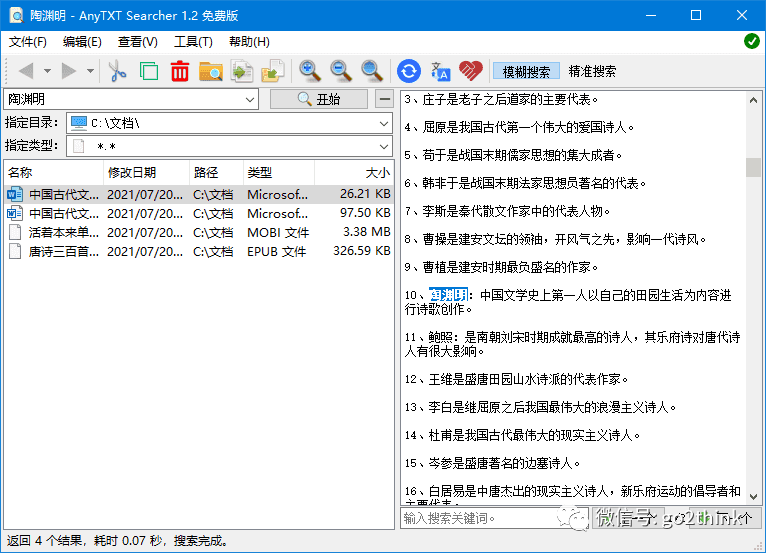Image resolution: width=766 pixels, height=553 pixels.
Task: Click the blank file icon of EPUB file
Action: pos(15,252)
